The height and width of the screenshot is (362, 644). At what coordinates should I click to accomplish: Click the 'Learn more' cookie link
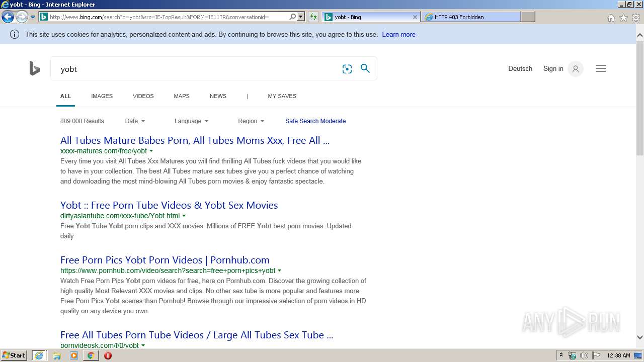click(x=398, y=35)
